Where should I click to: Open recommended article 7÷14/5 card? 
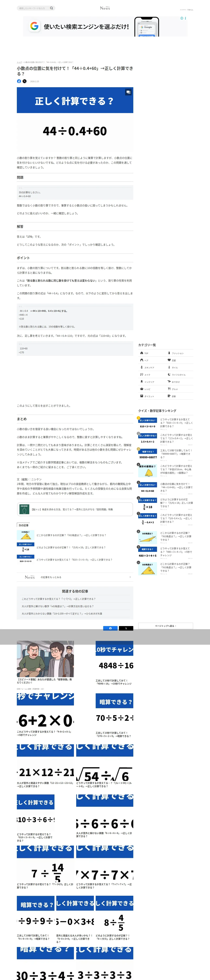(45, 868)
